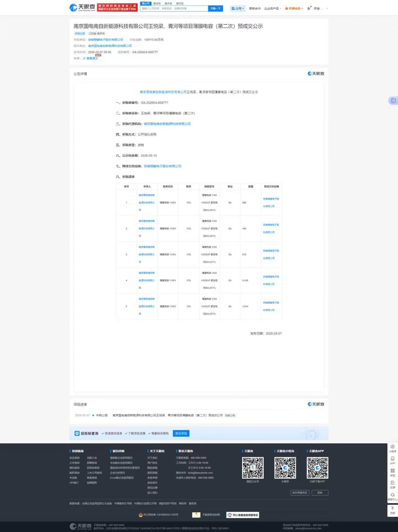
Task: Switch to the 查风险 search tab
Action: [x=180, y=3]
